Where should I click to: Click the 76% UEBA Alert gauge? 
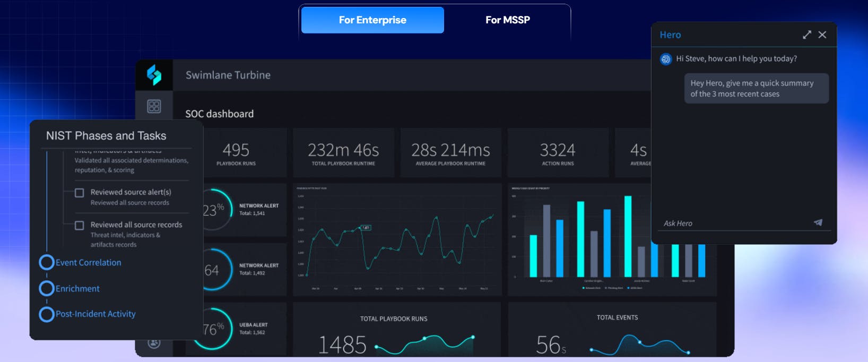[214, 329]
